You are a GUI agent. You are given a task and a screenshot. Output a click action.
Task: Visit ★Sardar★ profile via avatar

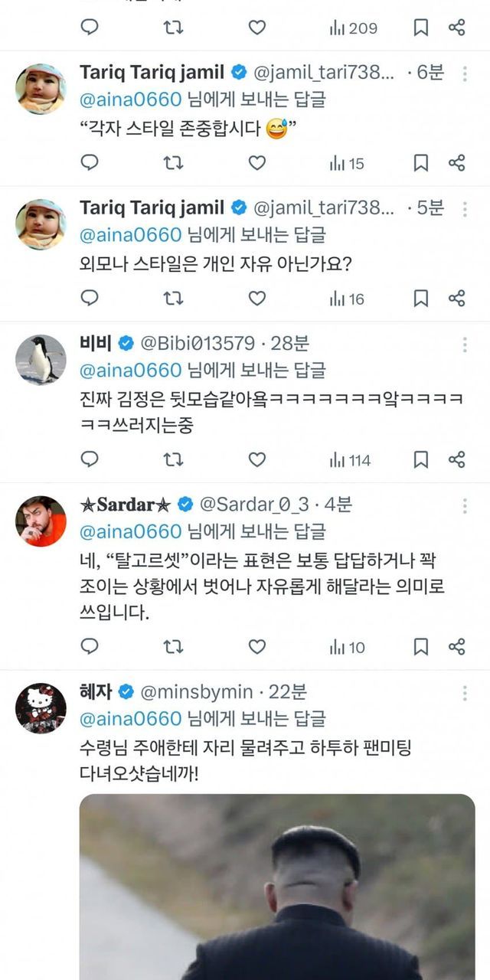(41, 521)
